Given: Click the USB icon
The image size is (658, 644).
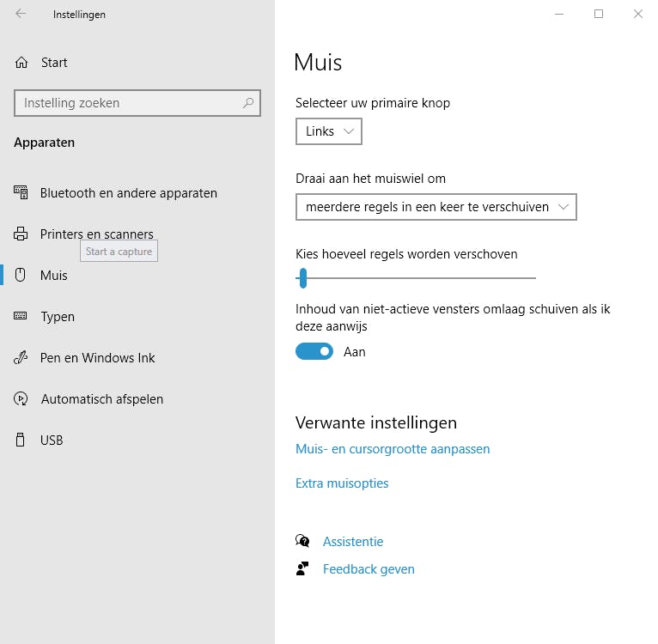Looking at the screenshot, I should (x=21, y=440).
